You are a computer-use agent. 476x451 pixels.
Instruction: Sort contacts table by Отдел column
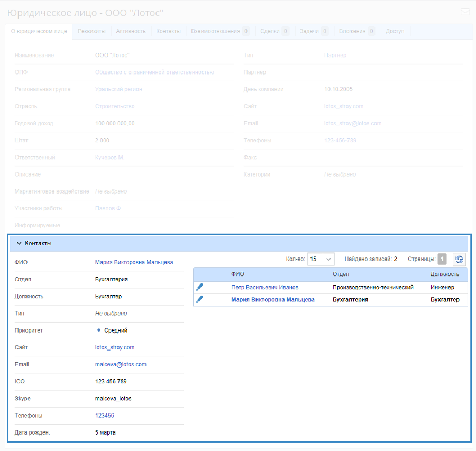pos(341,274)
